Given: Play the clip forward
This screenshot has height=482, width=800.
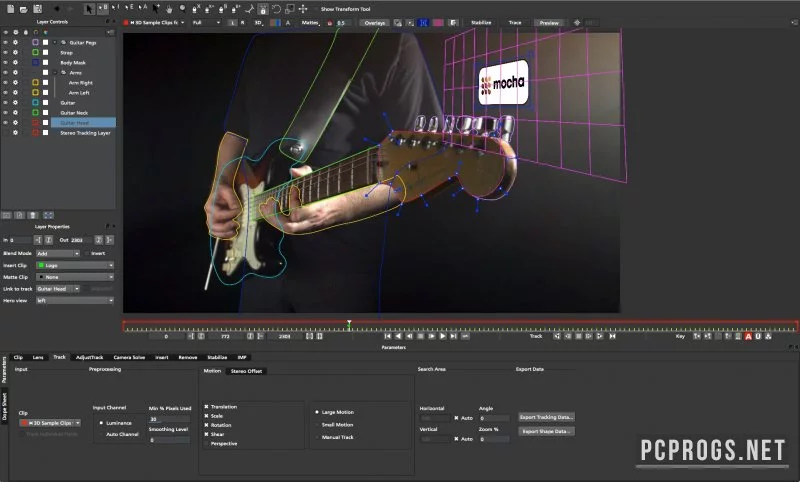Looking at the screenshot, I should (442, 336).
